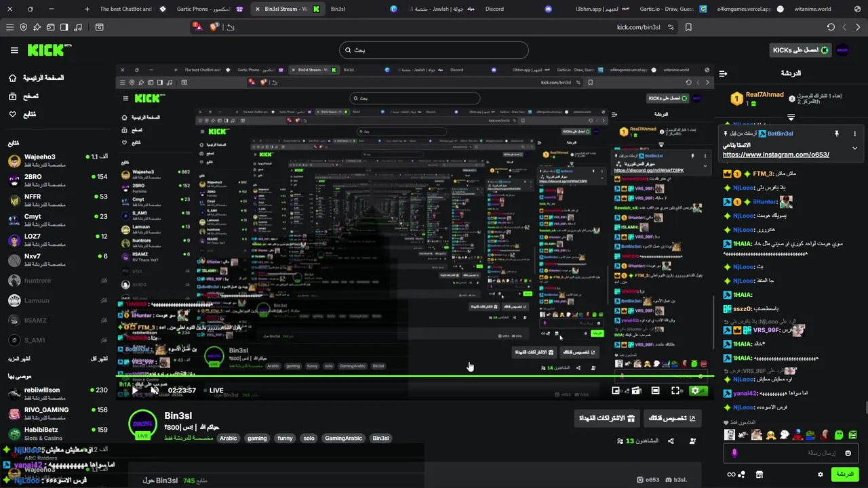
Task: Enable picture-in-picture on the player
Action: click(616, 390)
